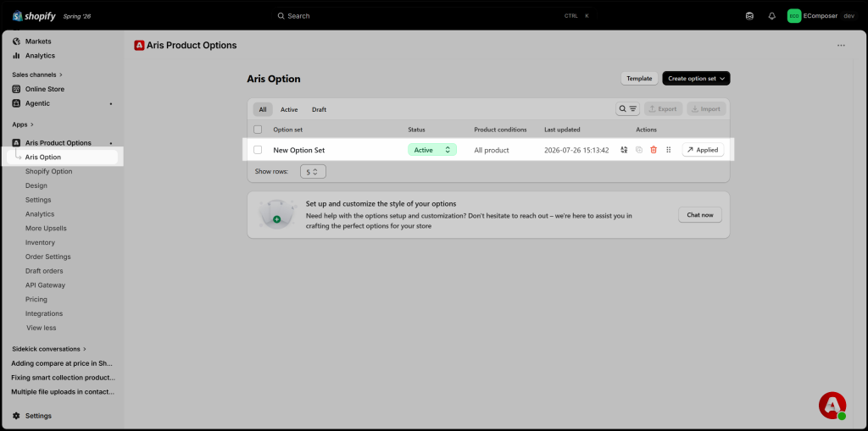Open the New Option Set name link
The image size is (868, 431).
(x=299, y=150)
